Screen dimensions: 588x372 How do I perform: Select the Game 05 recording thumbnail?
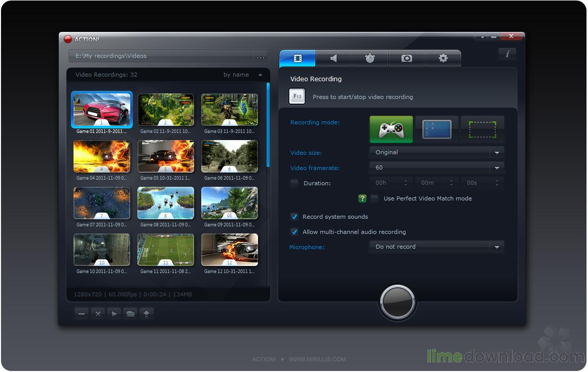coord(166,156)
